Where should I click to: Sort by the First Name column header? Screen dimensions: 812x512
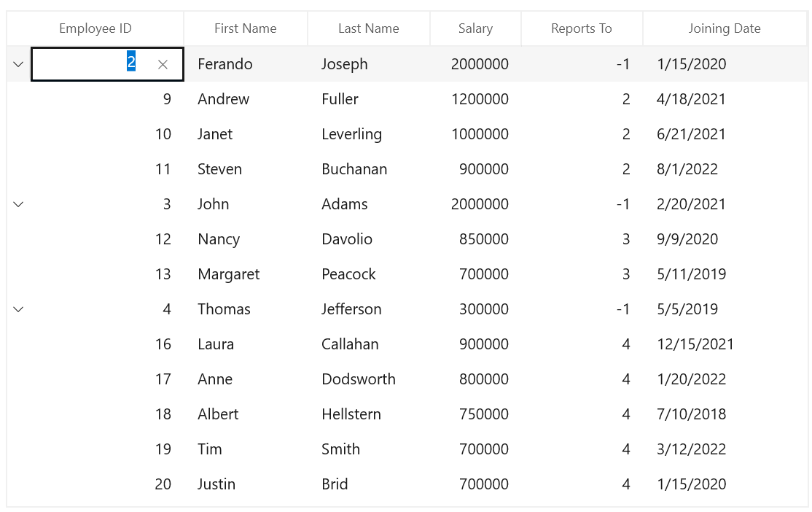tap(246, 28)
